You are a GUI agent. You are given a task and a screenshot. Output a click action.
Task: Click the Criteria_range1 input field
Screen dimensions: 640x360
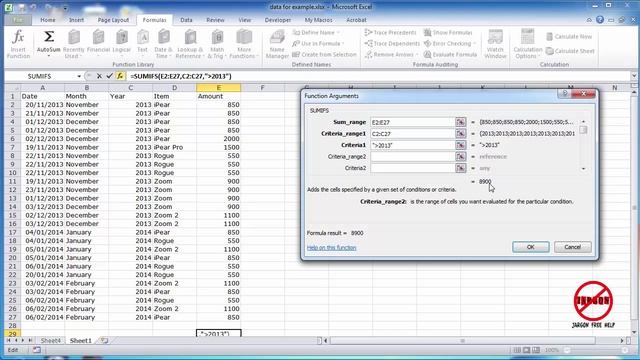pyautogui.click(x=412, y=133)
